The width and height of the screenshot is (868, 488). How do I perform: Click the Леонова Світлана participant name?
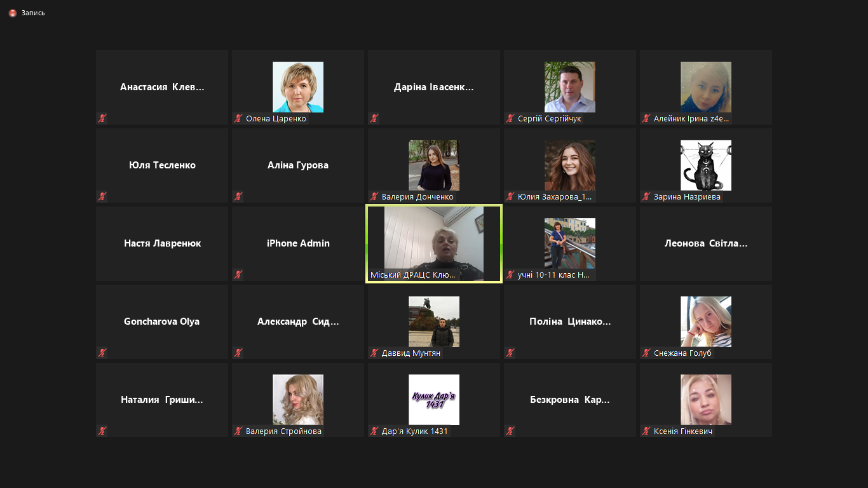705,243
